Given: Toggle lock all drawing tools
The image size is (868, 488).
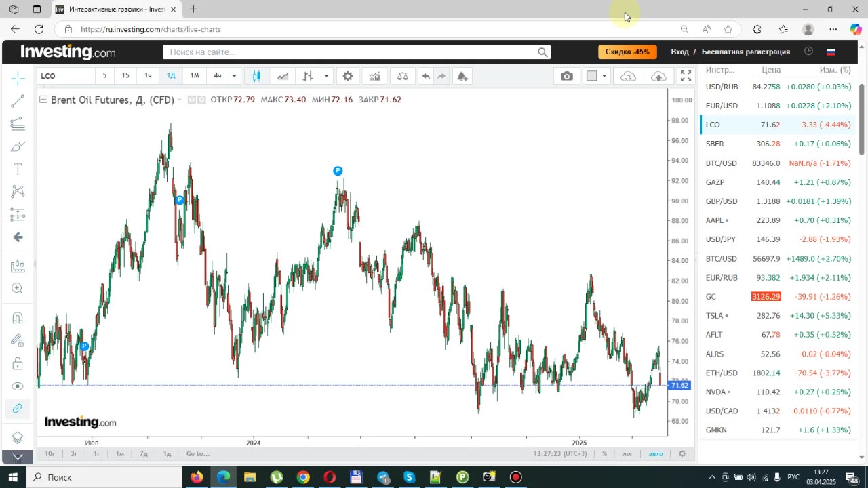Looking at the screenshot, I should (x=18, y=363).
